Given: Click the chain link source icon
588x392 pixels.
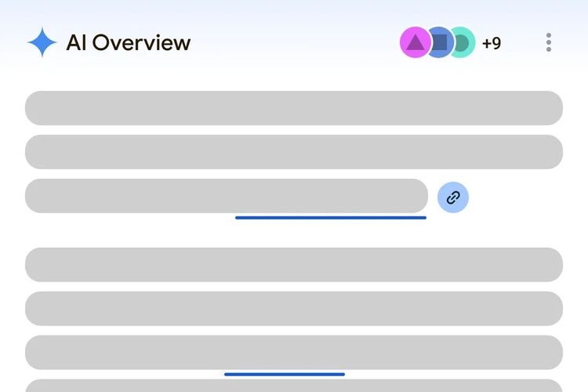Looking at the screenshot, I should click(x=453, y=198).
